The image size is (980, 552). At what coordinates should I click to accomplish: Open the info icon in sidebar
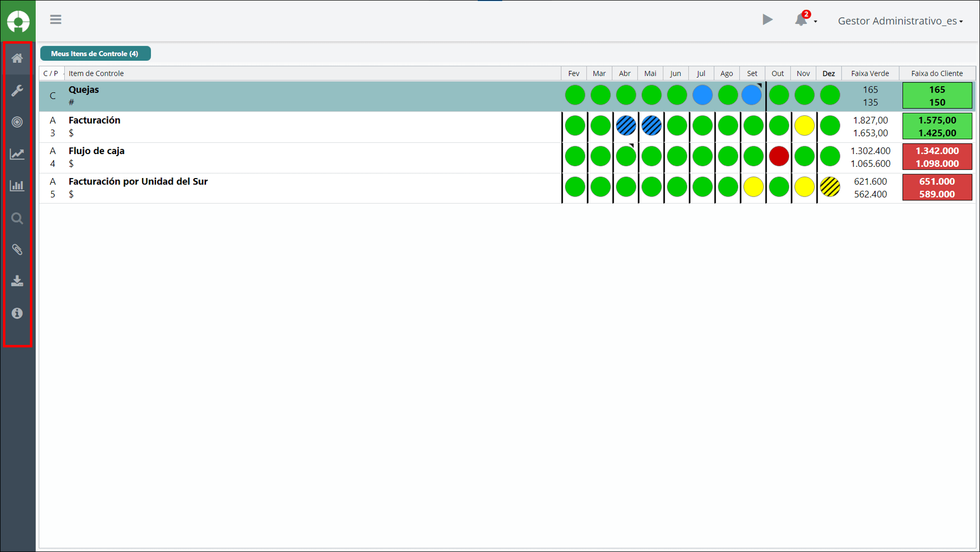17,313
